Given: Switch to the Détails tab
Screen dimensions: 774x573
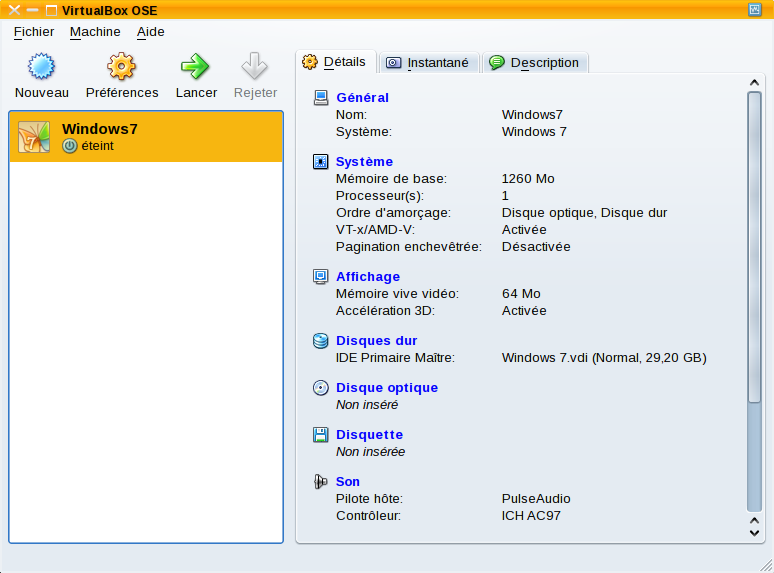Looking at the screenshot, I should (x=337, y=62).
